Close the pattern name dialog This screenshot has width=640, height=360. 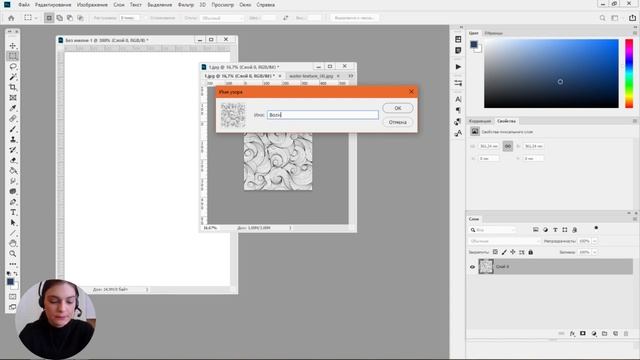(x=411, y=92)
